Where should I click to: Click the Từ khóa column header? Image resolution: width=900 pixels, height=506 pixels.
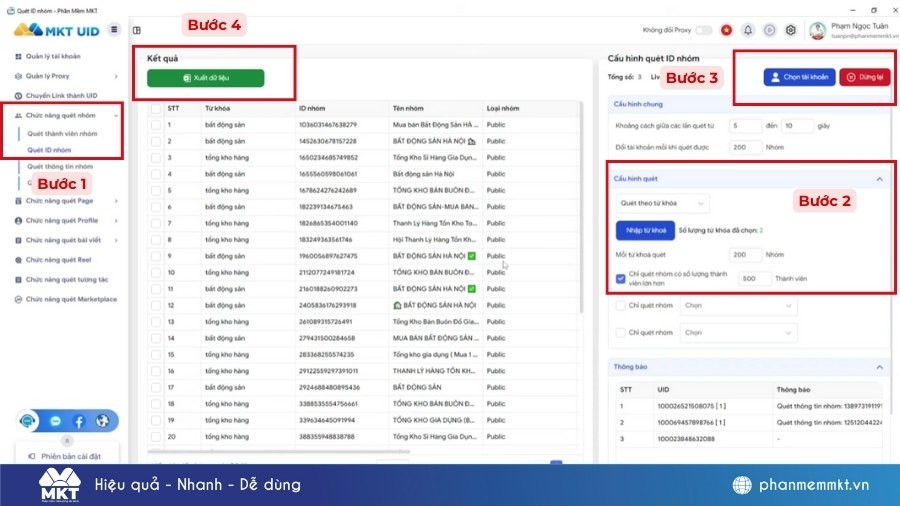[x=217, y=108]
